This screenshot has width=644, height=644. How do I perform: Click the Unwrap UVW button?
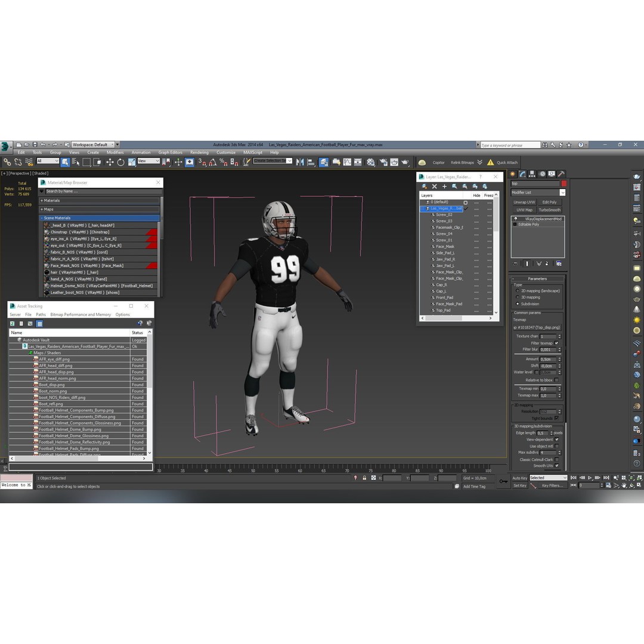point(524,202)
